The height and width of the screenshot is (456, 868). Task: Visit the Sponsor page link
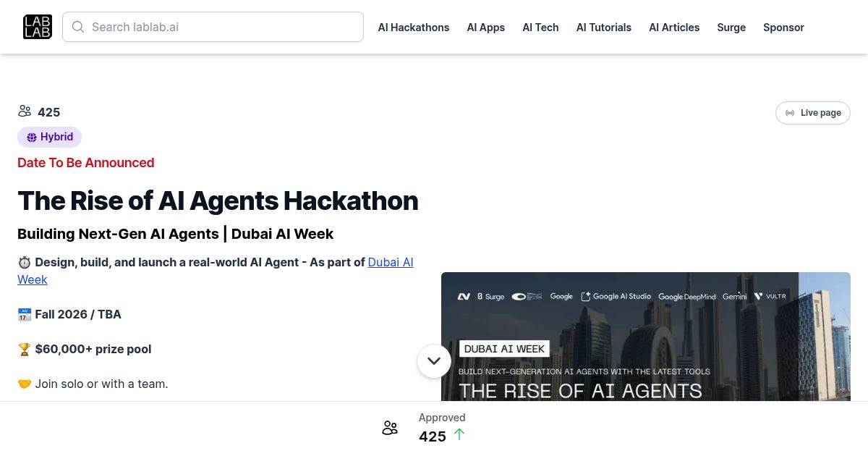[x=783, y=28]
